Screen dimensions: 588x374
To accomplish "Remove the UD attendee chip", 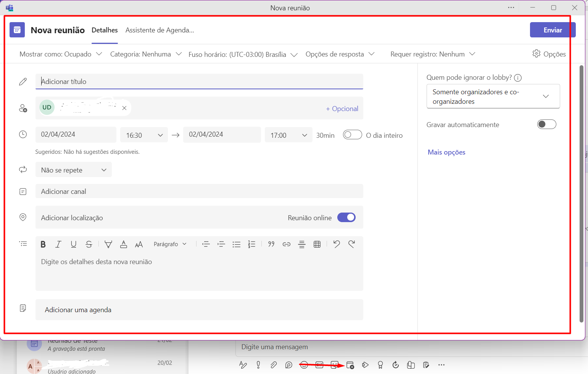I will point(124,108).
